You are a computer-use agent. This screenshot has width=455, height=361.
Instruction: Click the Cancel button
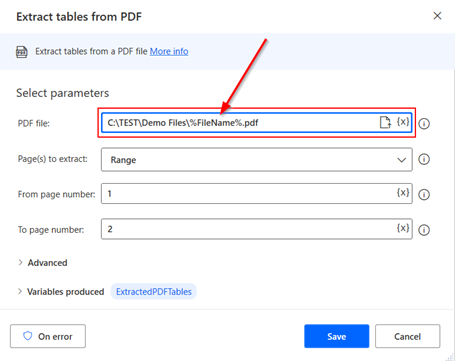pos(407,336)
